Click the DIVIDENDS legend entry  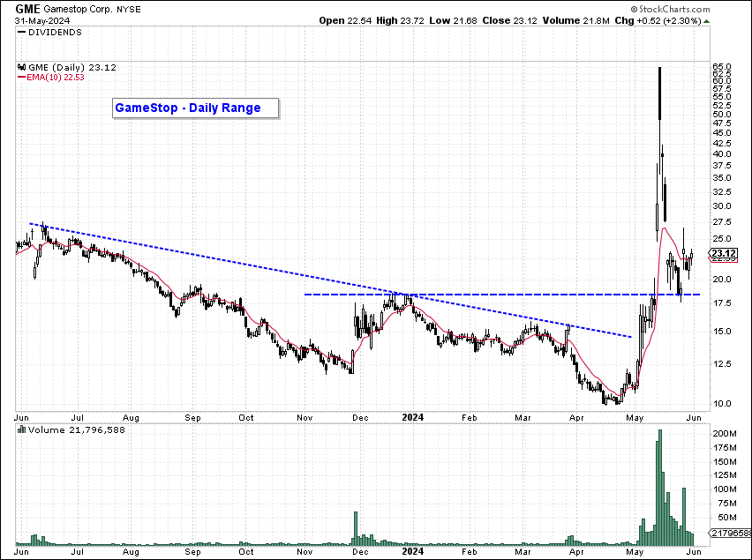50,33
